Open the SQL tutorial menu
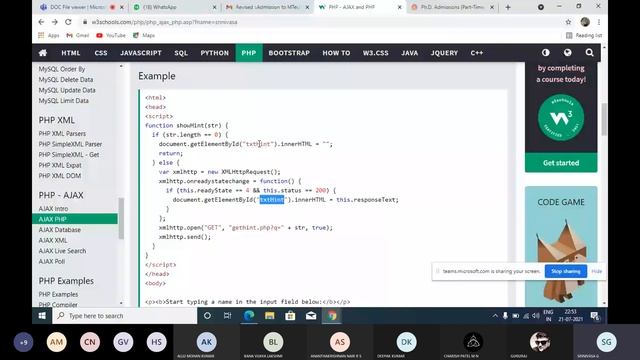The width and height of the screenshot is (640, 360). pos(181,53)
